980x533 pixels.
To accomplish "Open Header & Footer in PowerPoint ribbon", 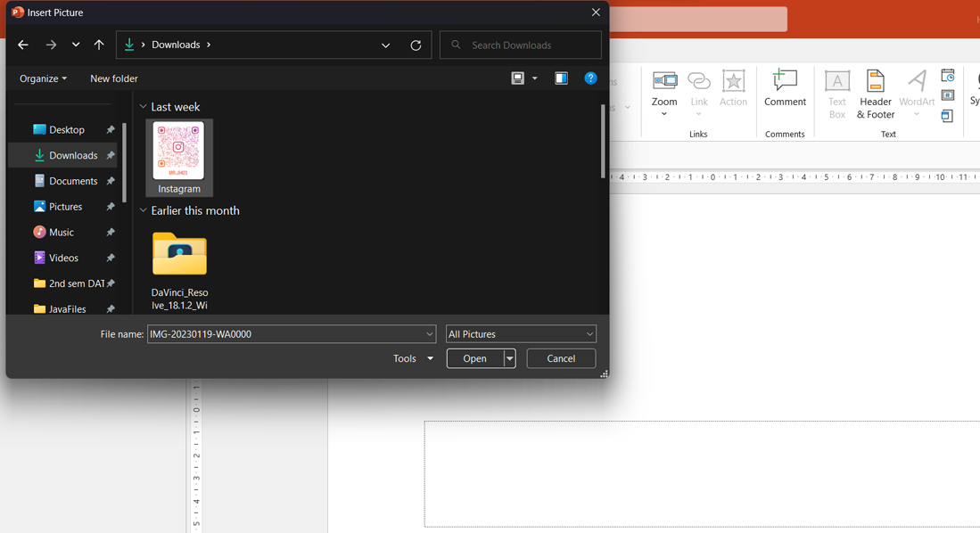I will pyautogui.click(x=876, y=94).
